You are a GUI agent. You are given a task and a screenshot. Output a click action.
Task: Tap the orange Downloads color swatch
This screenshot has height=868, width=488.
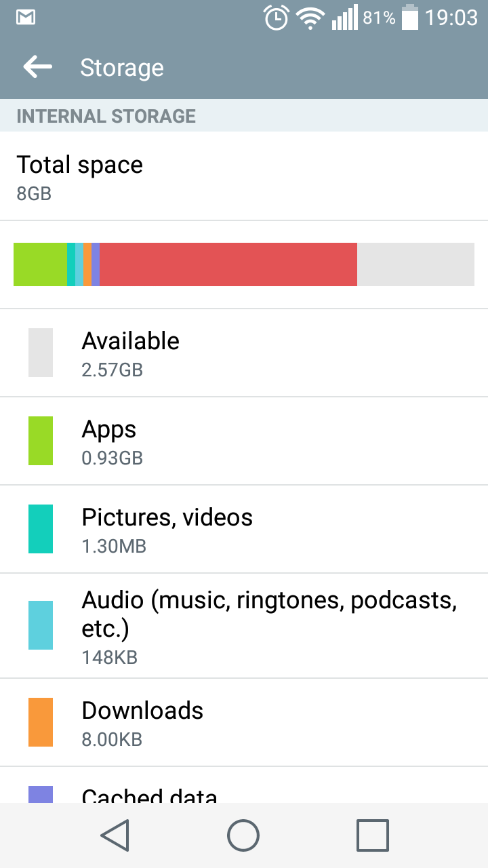pyautogui.click(x=41, y=723)
